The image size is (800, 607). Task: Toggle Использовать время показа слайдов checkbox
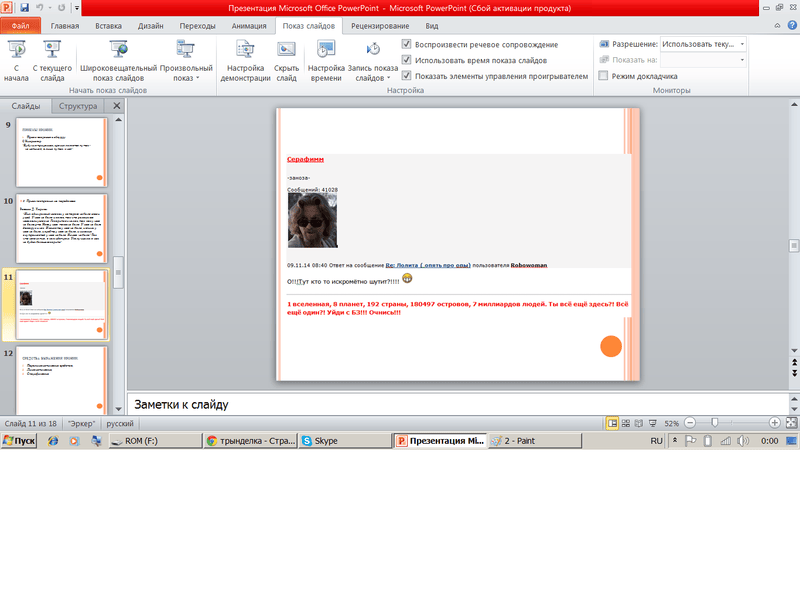click(x=406, y=60)
